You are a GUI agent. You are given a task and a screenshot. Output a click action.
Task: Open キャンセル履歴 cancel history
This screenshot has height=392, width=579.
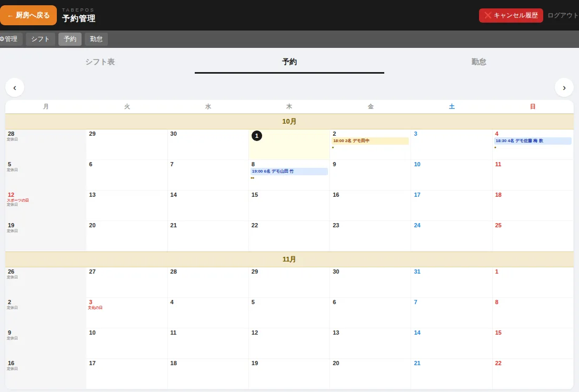click(511, 15)
